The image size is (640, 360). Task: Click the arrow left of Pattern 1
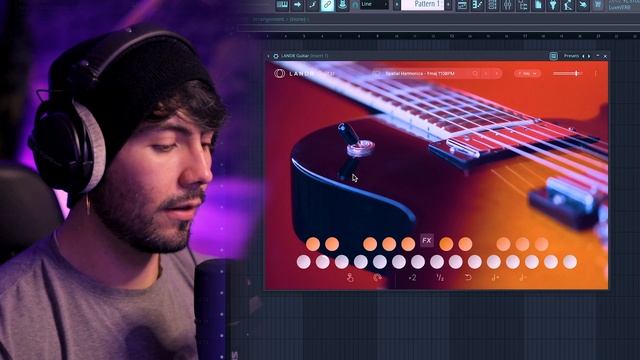[396, 4]
